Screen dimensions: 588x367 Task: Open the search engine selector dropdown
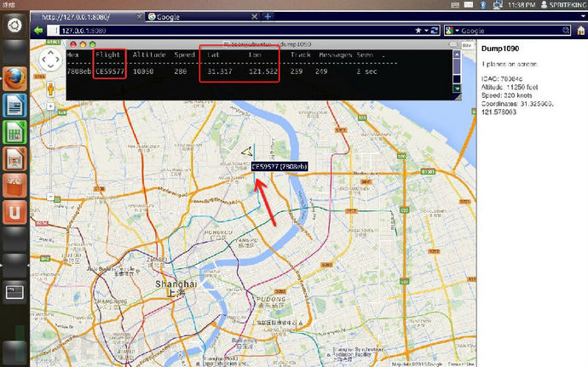click(453, 31)
